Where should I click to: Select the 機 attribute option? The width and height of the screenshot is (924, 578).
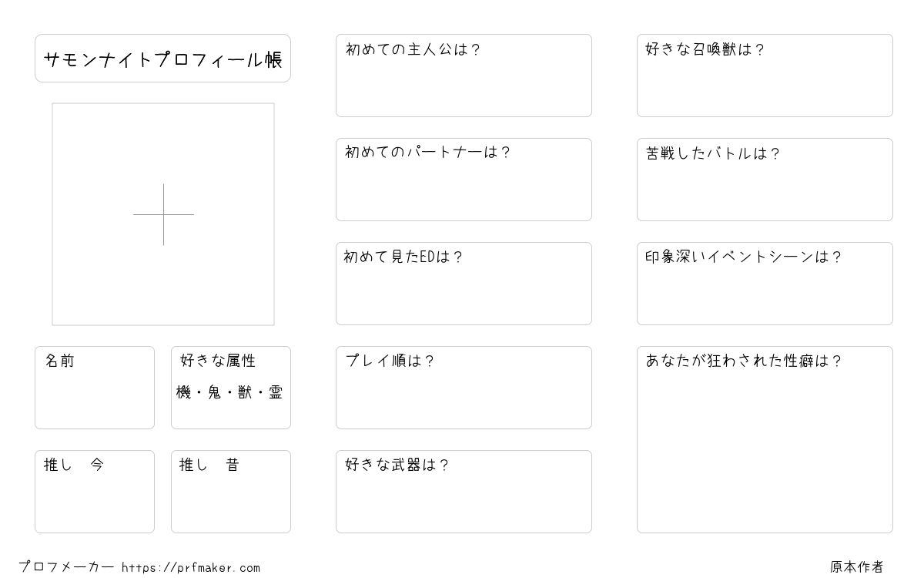click(x=183, y=392)
